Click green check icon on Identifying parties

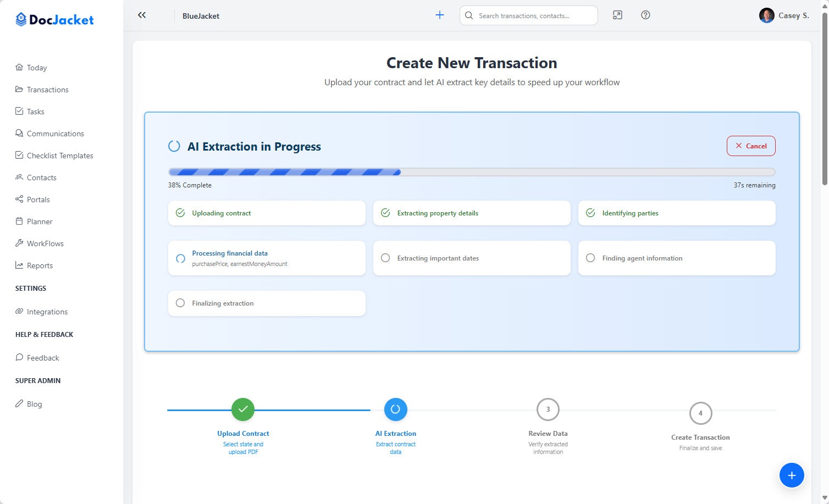pyautogui.click(x=590, y=213)
